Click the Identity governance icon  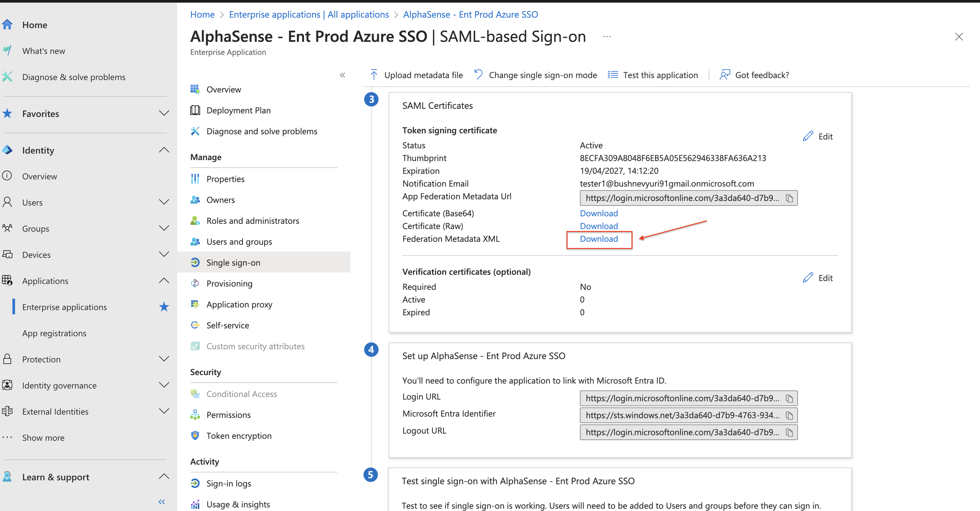pyautogui.click(x=7, y=385)
